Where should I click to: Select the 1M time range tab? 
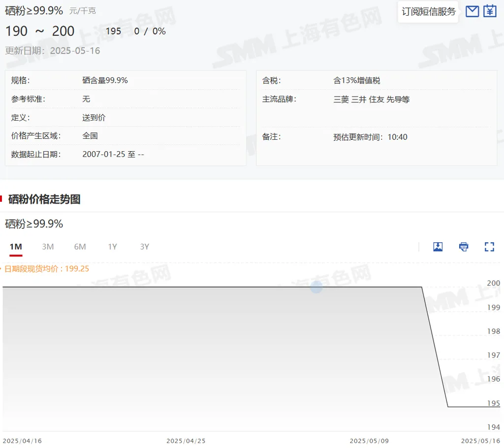click(x=16, y=247)
